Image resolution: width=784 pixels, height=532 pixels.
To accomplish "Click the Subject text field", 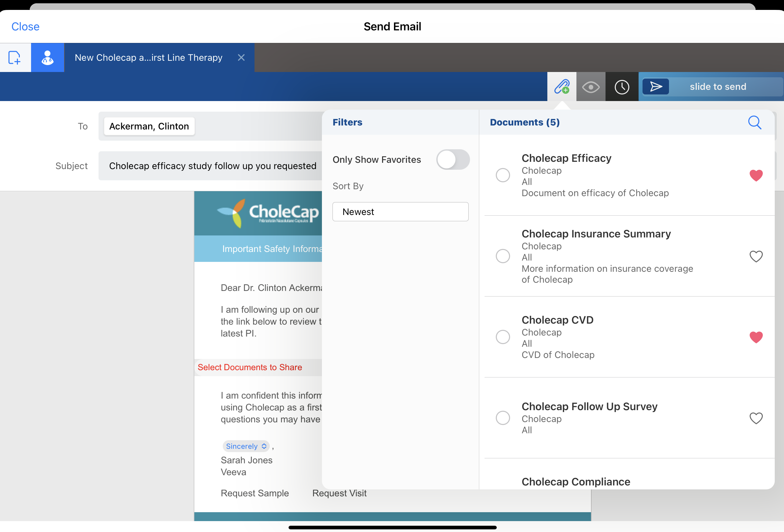I will tap(213, 166).
